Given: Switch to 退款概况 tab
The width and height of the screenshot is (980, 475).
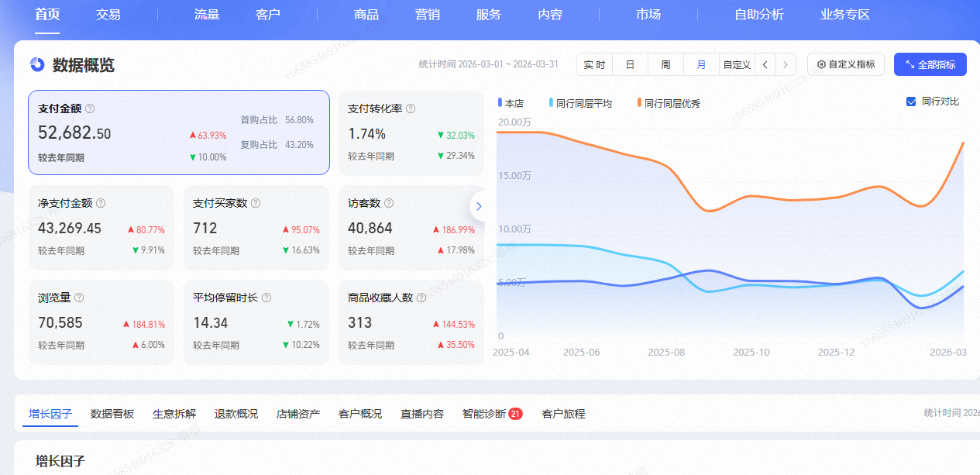Looking at the screenshot, I should pyautogui.click(x=236, y=414).
